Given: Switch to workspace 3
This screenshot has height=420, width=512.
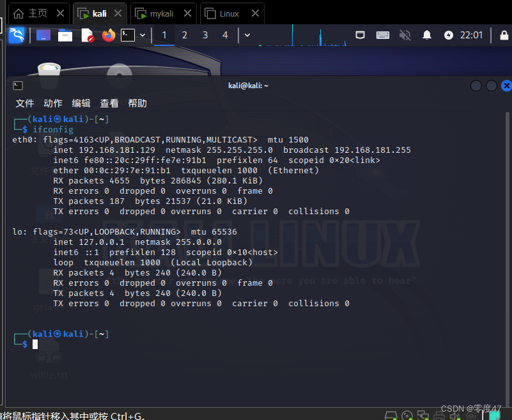Looking at the screenshot, I should tap(205, 35).
